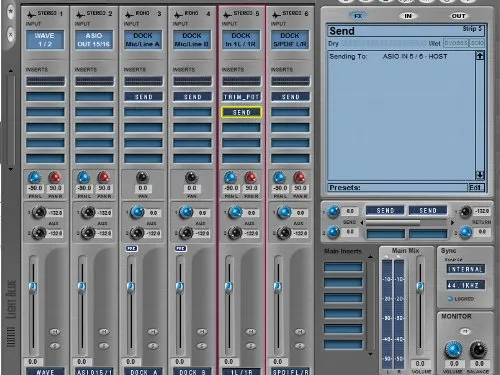Toggle the Monitor mute button
Image resolution: width=500 pixels, height=375 pixels.
coord(465,331)
